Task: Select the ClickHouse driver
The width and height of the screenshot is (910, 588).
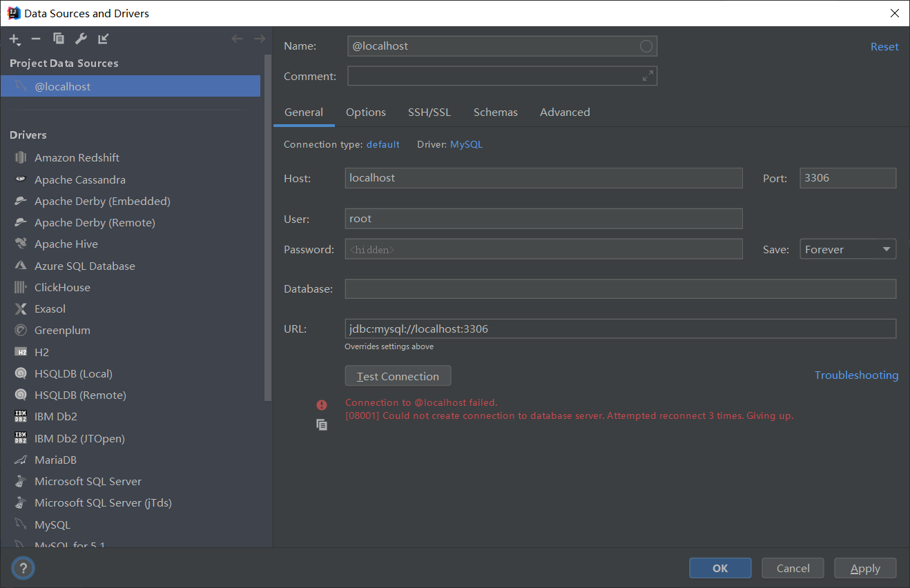Action: pyautogui.click(x=130, y=287)
